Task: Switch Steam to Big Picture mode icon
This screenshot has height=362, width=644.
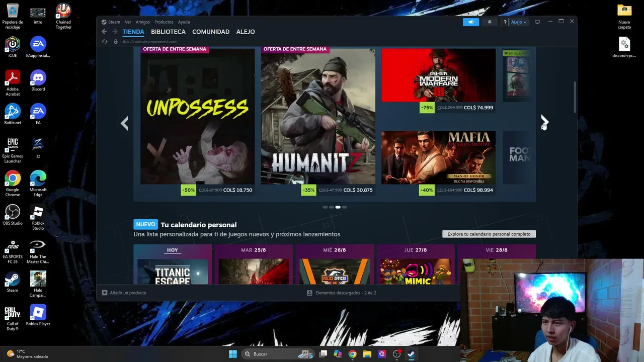Action: click(537, 22)
